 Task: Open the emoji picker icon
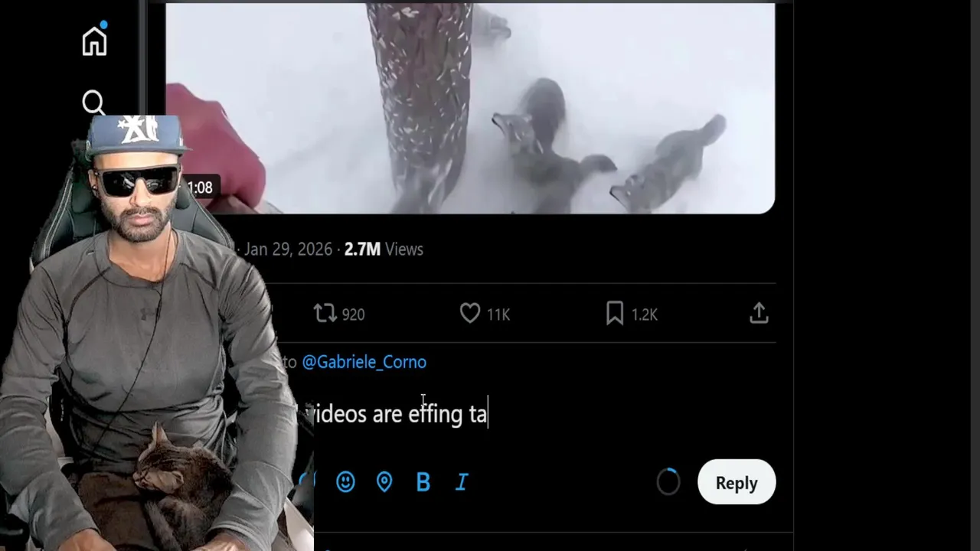coord(345,481)
